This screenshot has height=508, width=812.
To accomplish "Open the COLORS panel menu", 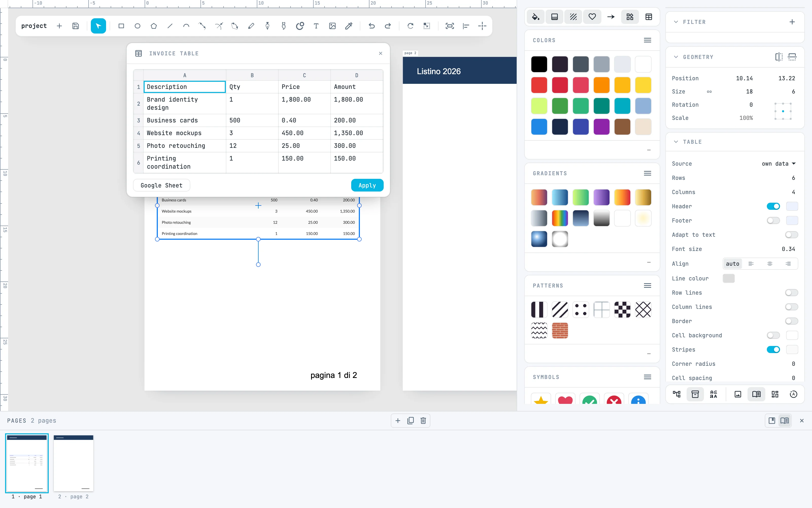I will tap(648, 40).
